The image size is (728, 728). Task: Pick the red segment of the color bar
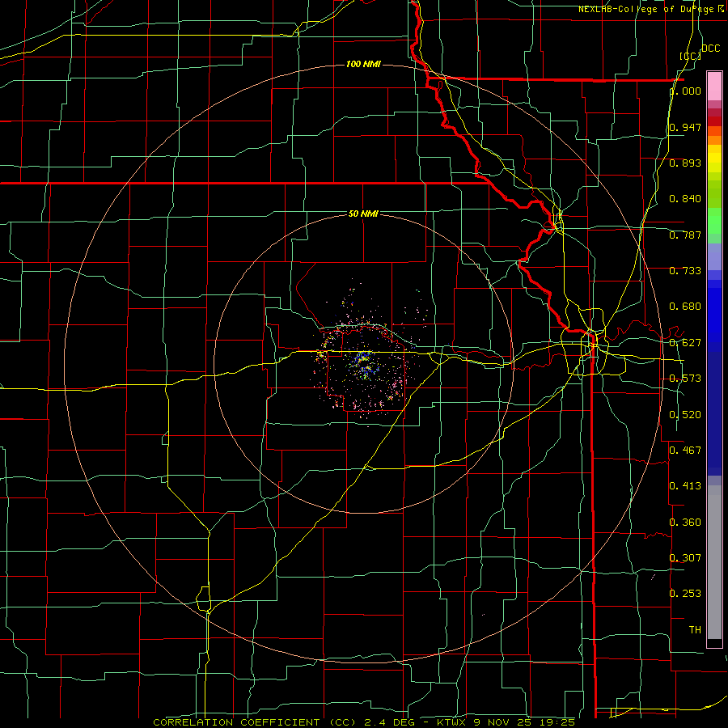coord(714,121)
